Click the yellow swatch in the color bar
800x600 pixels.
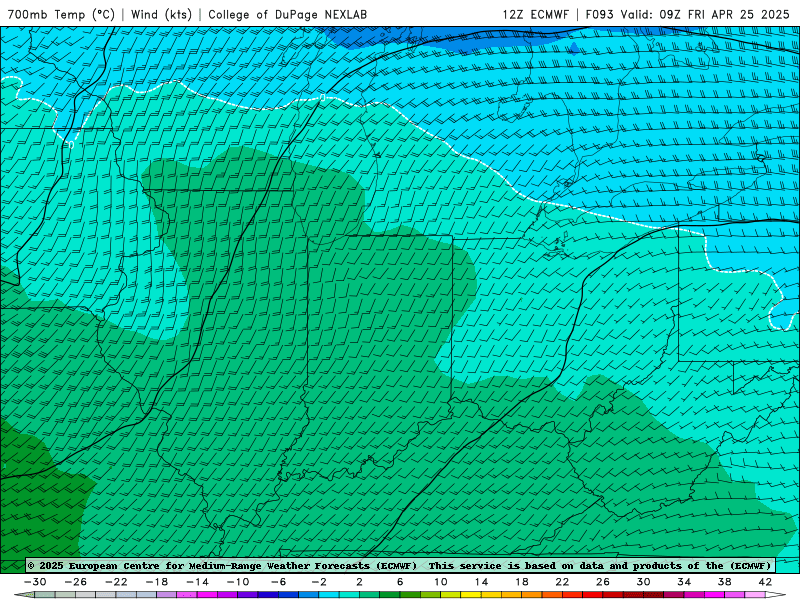pos(471,594)
